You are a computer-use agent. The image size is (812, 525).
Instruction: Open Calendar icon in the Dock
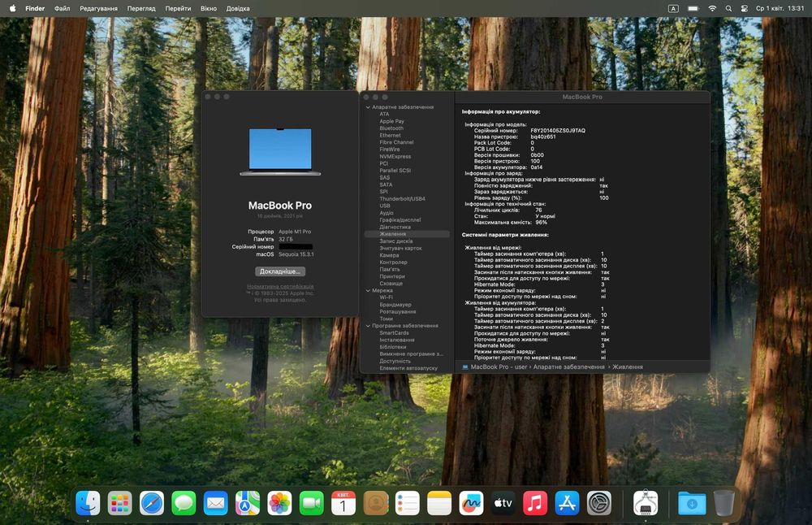coord(343,503)
